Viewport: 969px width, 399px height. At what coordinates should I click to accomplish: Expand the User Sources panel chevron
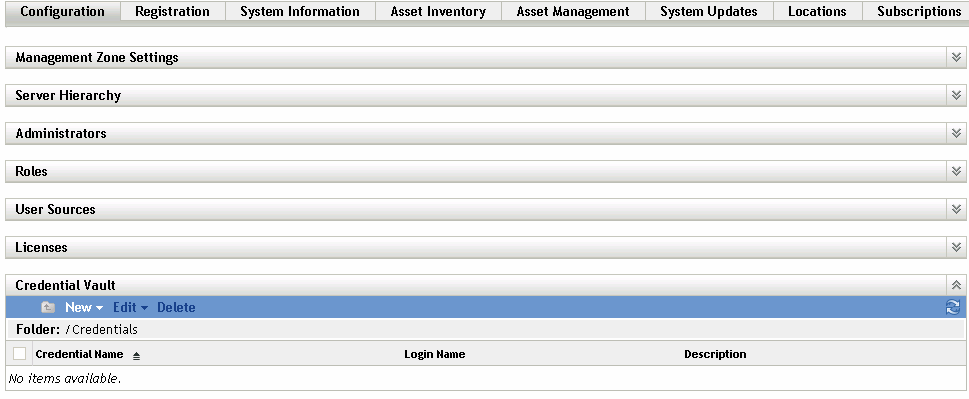956,209
